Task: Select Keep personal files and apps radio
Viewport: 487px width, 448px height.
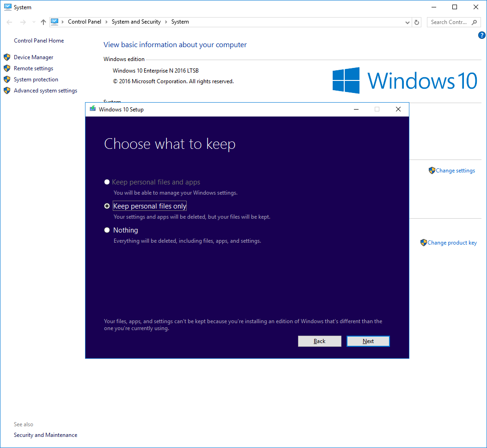Action: pos(107,182)
